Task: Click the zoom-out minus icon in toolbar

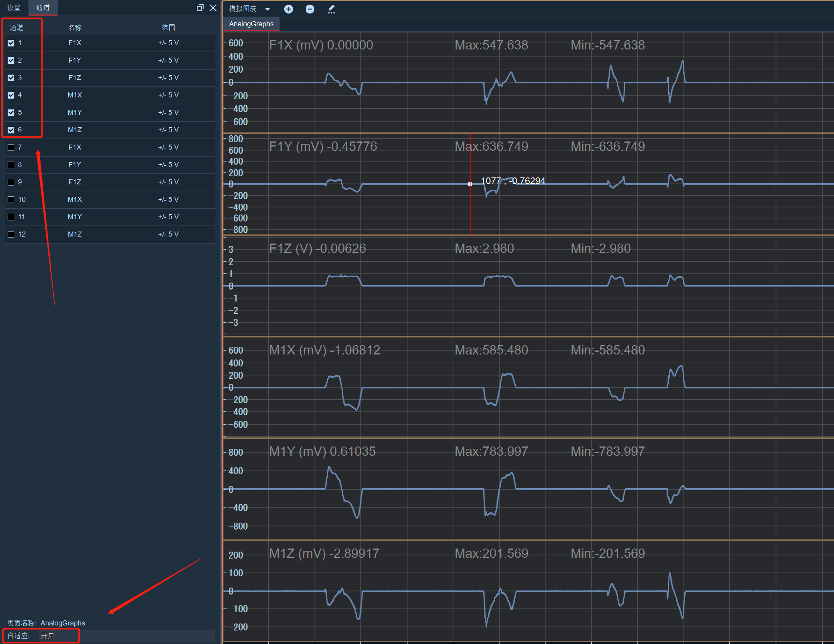Action: point(310,9)
